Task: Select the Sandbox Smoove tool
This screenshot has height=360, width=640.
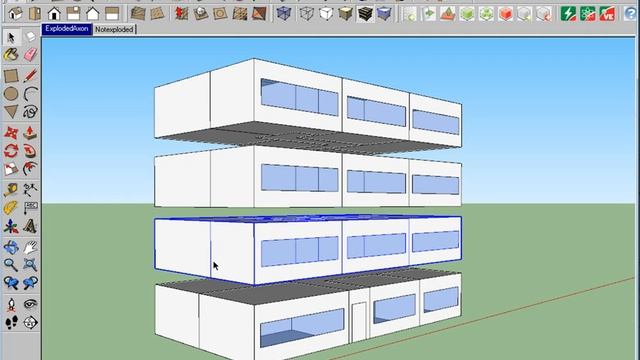Action: 181,13
